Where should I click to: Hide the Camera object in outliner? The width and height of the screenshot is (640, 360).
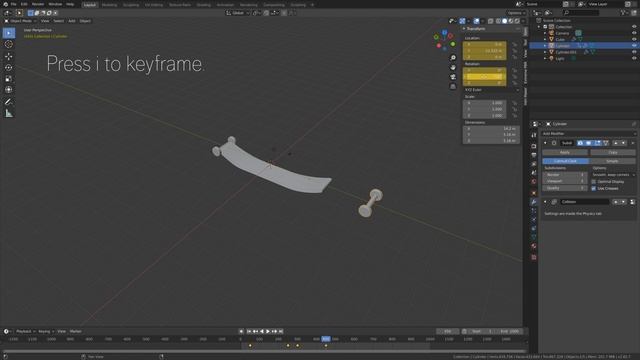point(634,33)
